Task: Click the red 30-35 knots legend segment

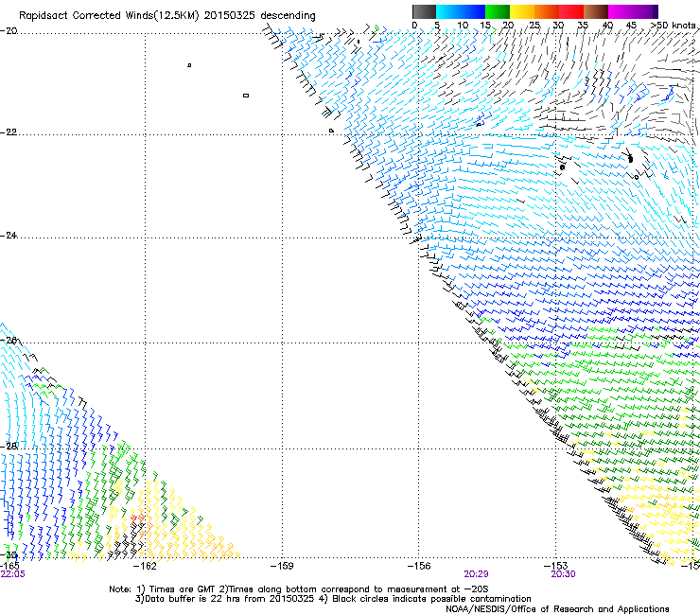Action: pos(571,11)
